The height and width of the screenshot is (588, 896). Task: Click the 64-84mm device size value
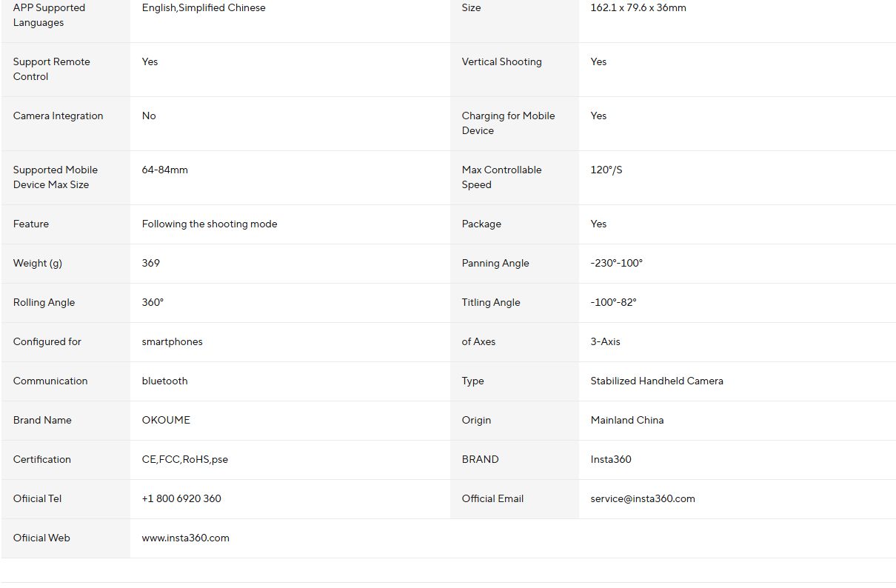[164, 170]
